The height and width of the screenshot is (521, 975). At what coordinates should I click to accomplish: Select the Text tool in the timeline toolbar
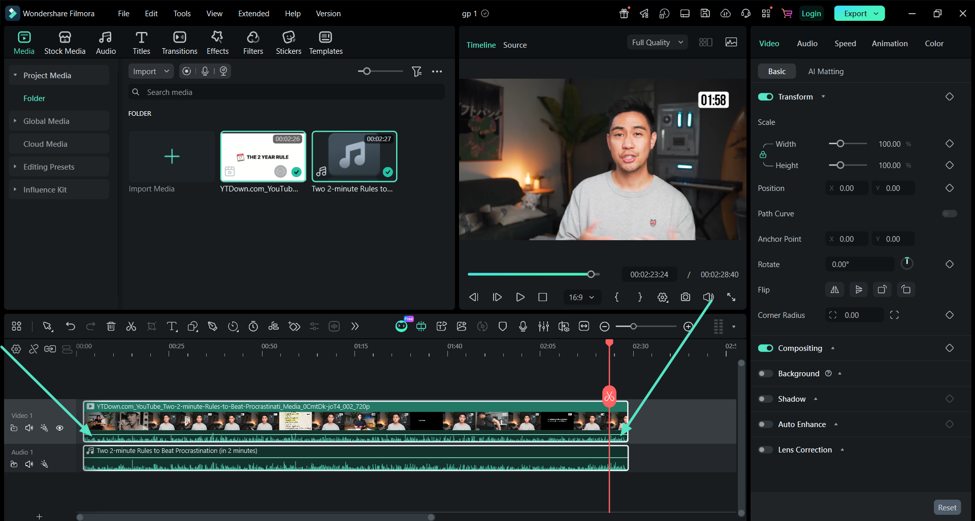tap(172, 326)
